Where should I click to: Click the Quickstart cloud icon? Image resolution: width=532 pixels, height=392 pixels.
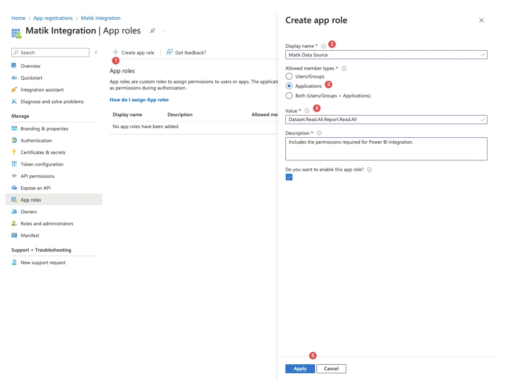click(x=14, y=78)
